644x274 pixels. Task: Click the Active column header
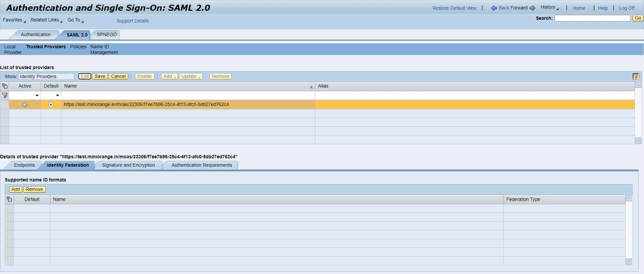25,86
